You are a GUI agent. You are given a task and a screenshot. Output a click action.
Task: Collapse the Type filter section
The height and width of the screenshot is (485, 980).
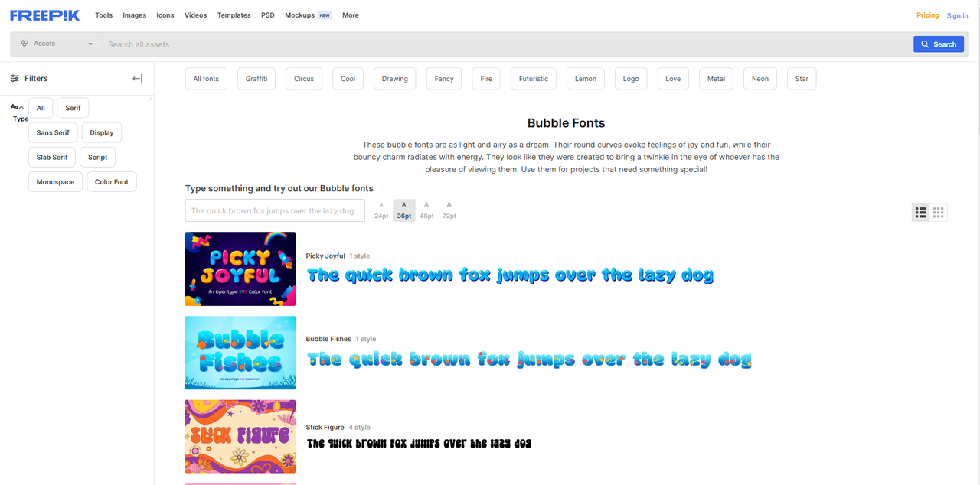point(21,107)
